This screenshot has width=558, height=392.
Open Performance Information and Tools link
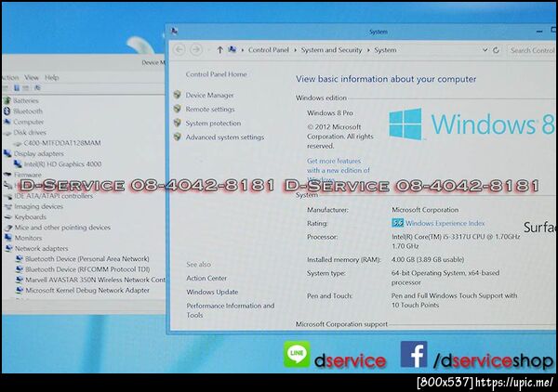click(x=231, y=310)
